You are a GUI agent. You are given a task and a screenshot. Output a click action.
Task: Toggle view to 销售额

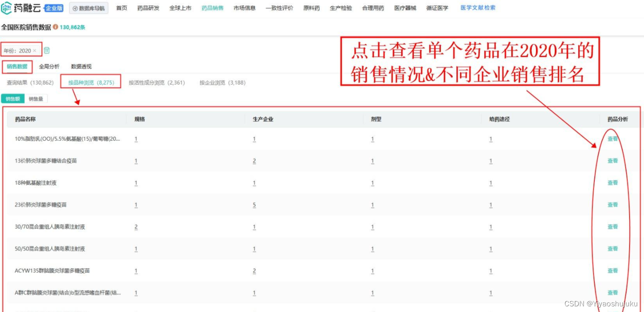[13, 99]
